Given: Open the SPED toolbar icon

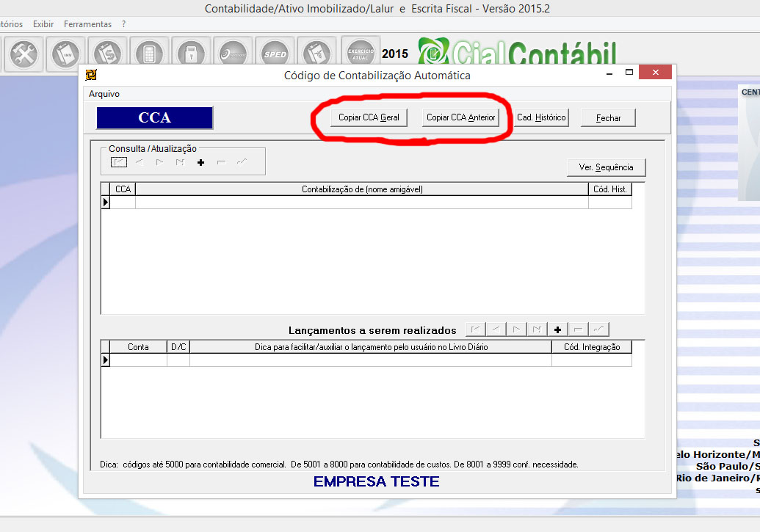Looking at the screenshot, I should [275, 54].
